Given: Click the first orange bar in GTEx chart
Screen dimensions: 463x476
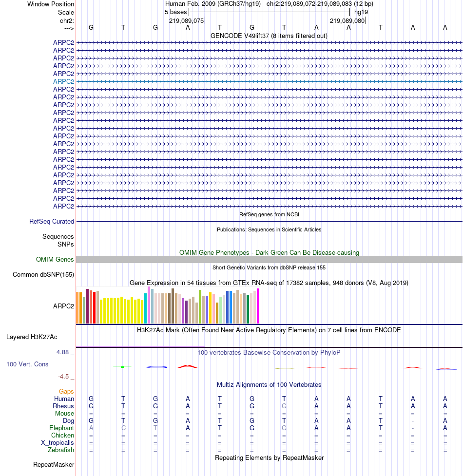Looking at the screenshot, I should 77,307.
